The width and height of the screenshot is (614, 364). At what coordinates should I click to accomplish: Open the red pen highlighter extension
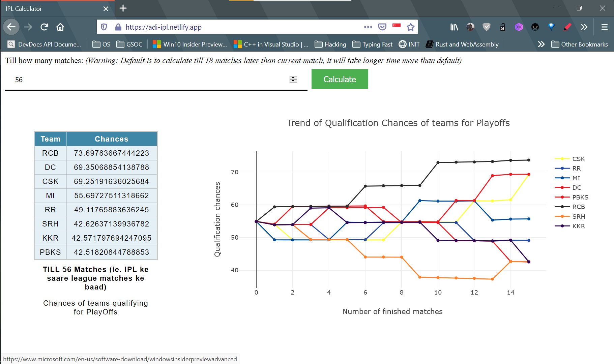tap(567, 27)
